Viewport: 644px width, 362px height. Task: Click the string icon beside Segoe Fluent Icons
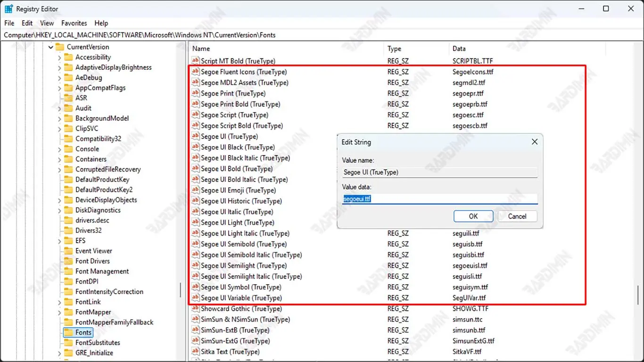(195, 72)
